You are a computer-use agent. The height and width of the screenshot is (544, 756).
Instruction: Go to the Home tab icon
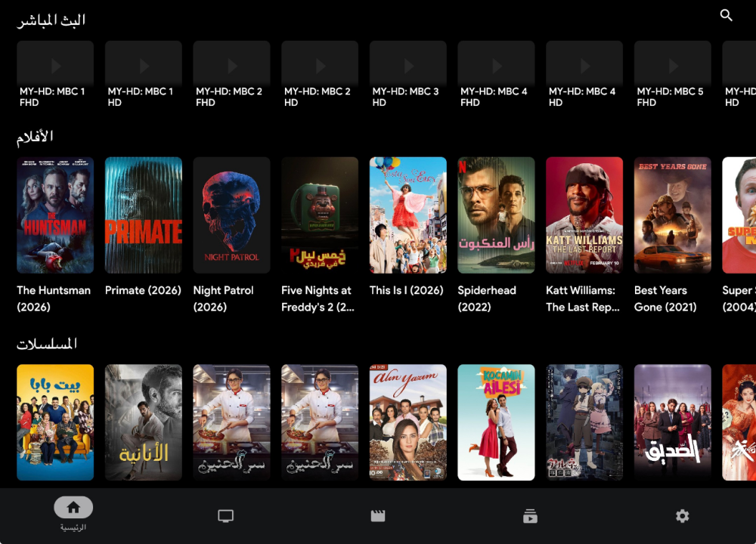click(73, 508)
